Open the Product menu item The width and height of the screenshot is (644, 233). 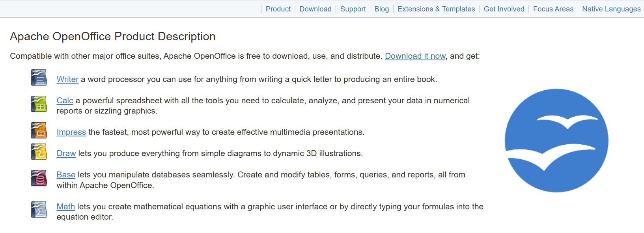[278, 9]
